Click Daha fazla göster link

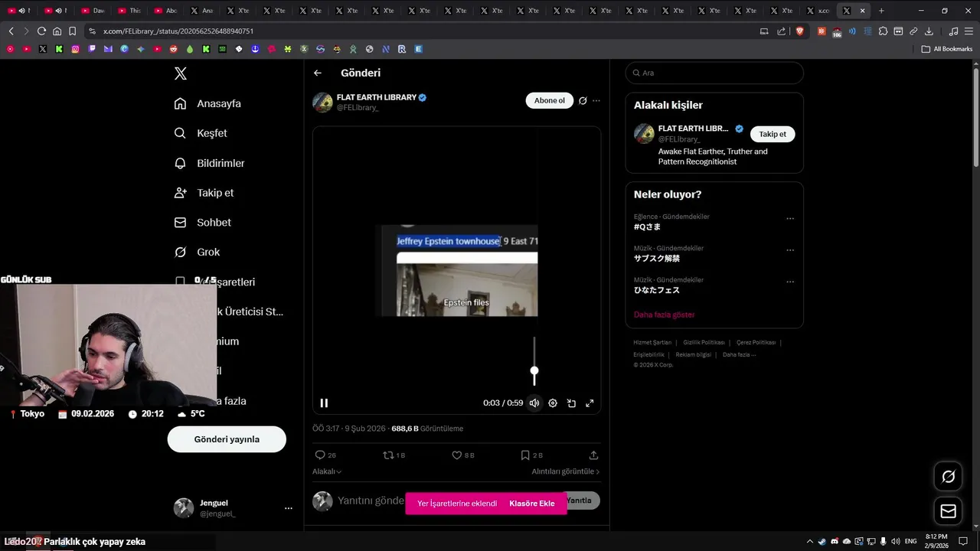tap(664, 315)
